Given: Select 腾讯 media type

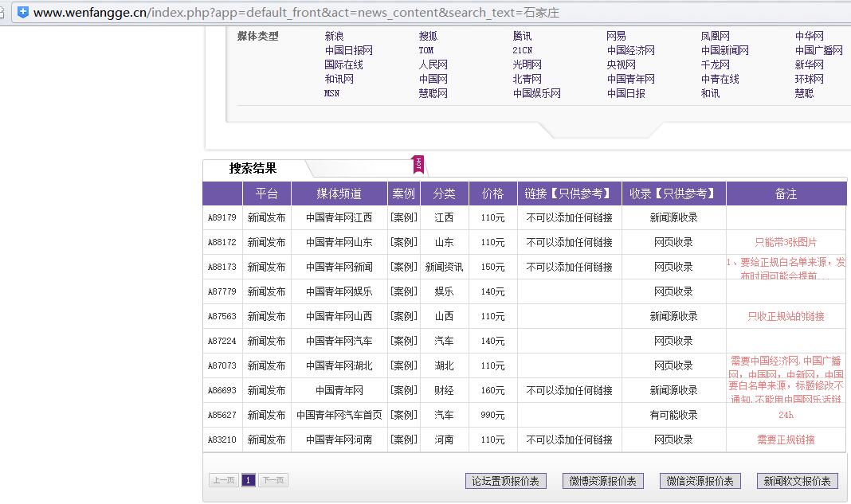Looking at the screenshot, I should click(522, 36).
